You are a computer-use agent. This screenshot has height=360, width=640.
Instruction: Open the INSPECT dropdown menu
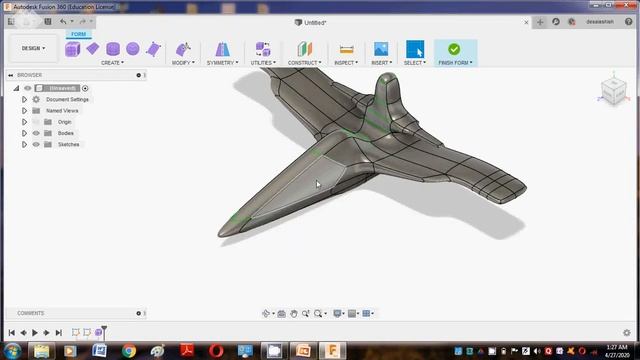tap(346, 63)
